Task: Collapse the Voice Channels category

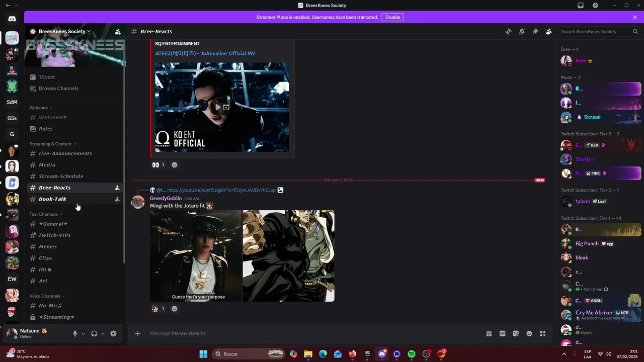Action: pyautogui.click(x=47, y=296)
